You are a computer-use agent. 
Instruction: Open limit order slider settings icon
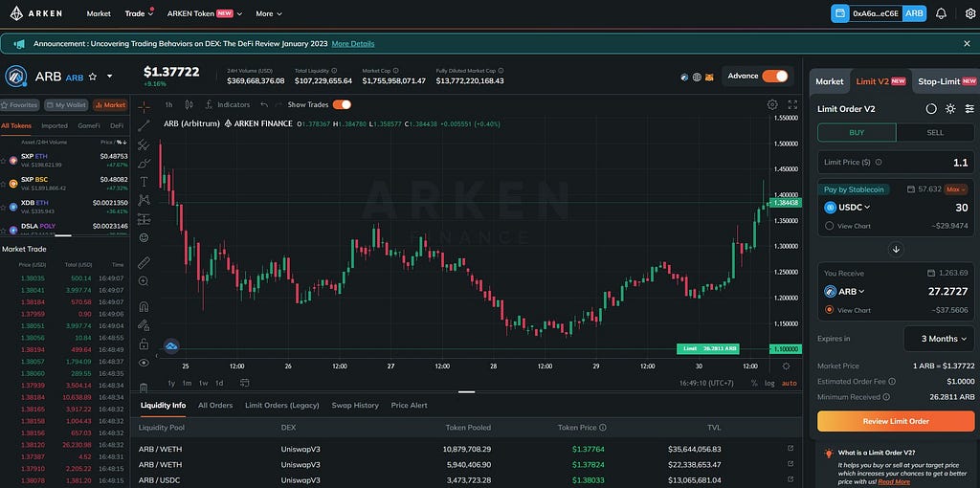click(x=969, y=109)
